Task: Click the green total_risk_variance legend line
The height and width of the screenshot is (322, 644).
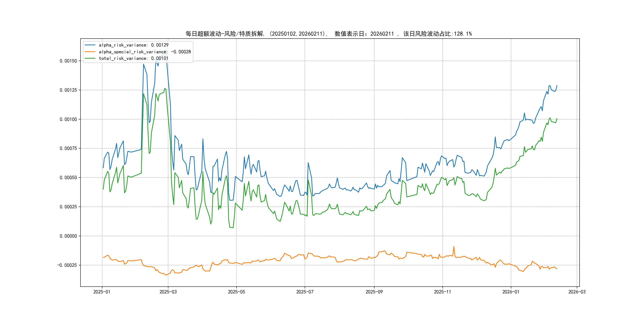Action: point(90,58)
